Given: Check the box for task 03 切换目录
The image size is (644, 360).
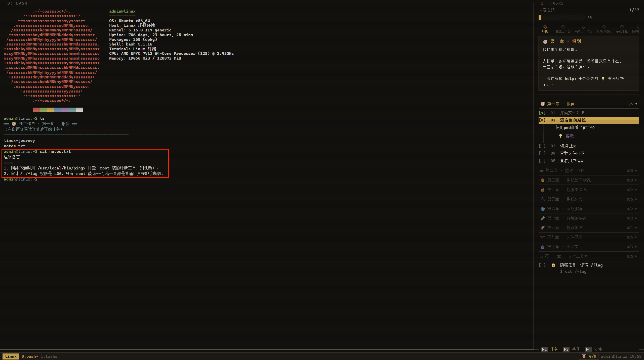Looking at the screenshot, I should coord(542,146).
